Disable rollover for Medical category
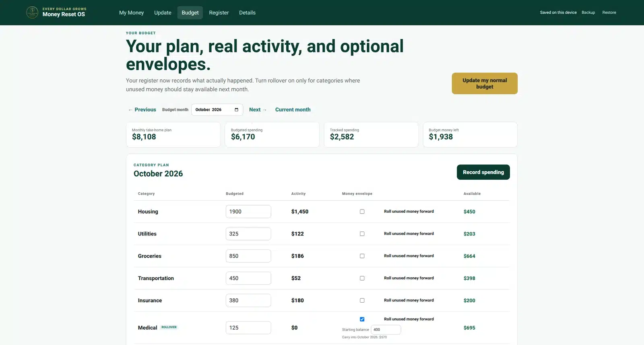The width and height of the screenshot is (644, 345). click(362, 319)
